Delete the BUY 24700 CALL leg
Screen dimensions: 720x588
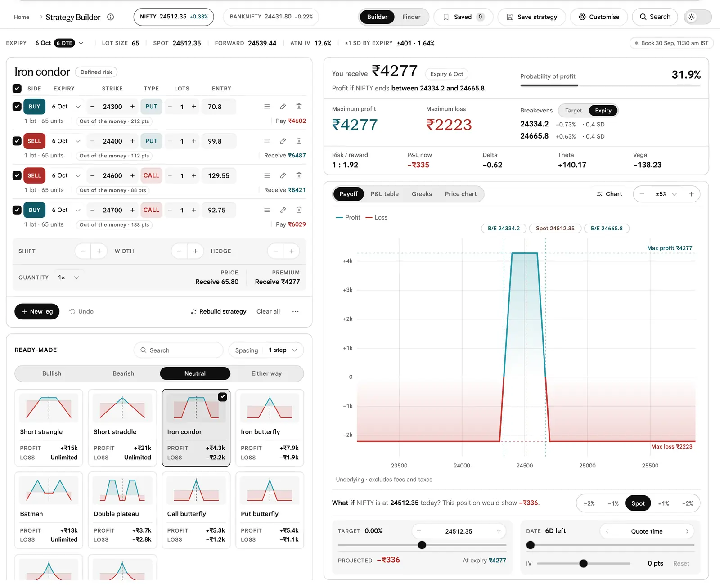299,210
